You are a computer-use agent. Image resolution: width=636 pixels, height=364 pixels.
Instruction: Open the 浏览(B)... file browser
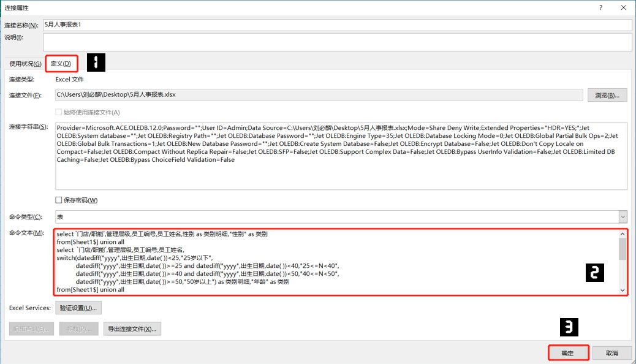tap(607, 96)
